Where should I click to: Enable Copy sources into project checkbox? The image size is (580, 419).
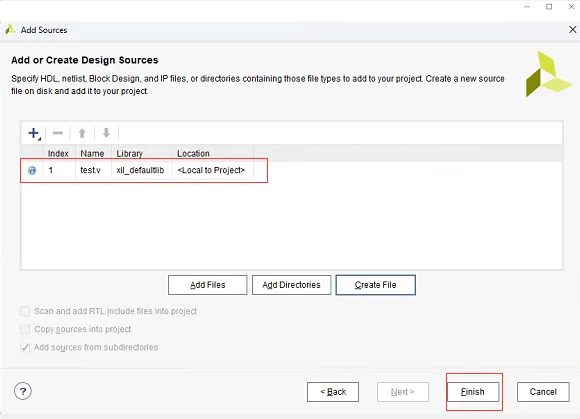coord(25,329)
